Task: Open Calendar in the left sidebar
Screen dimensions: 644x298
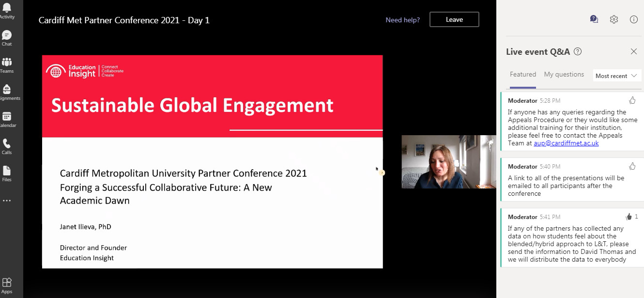Action: click(7, 119)
